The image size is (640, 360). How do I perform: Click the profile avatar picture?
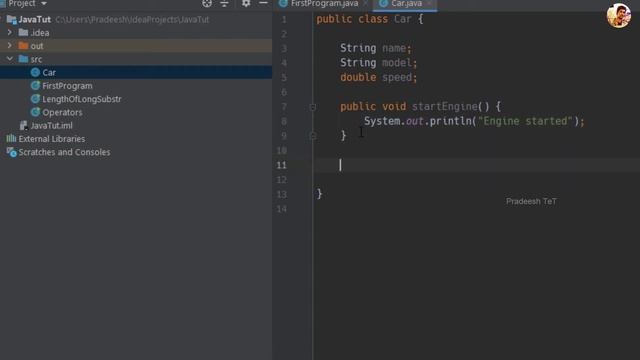(618, 16)
